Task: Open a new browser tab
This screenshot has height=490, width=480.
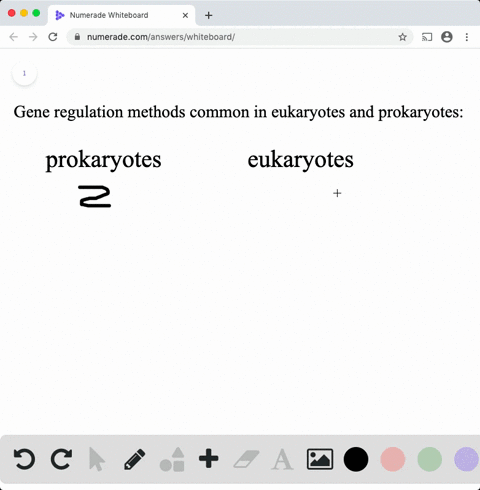Action: click(209, 15)
